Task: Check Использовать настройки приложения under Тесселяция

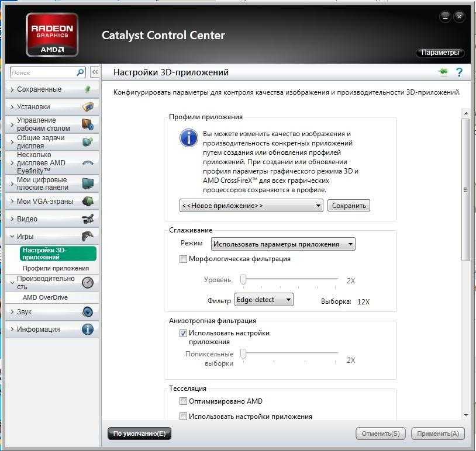Action: [x=183, y=417]
